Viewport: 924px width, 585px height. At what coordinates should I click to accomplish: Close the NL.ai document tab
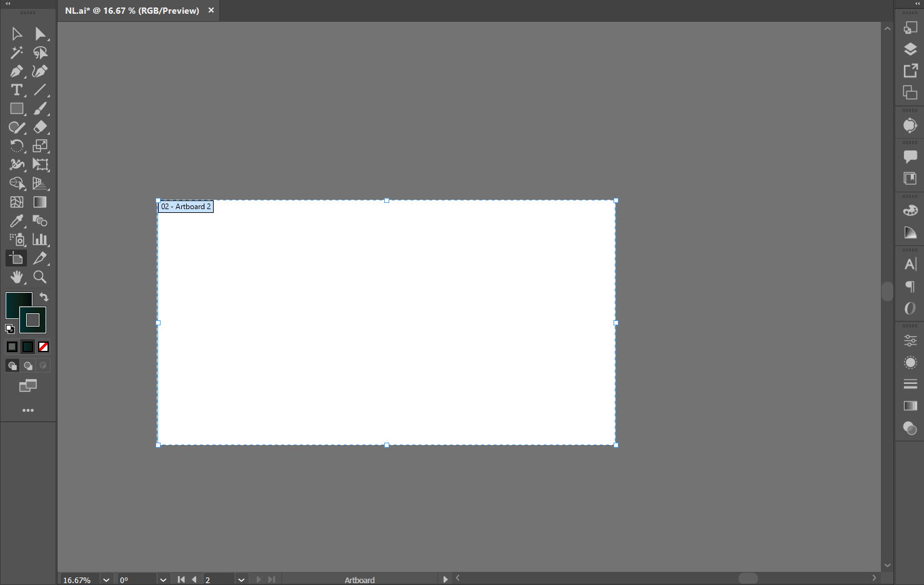(211, 10)
